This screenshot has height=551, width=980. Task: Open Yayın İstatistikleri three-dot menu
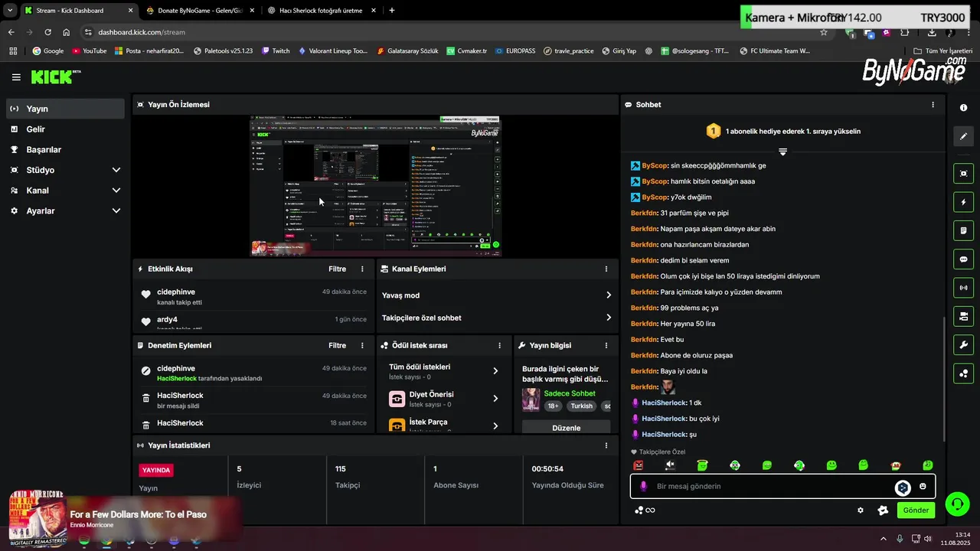(606, 445)
